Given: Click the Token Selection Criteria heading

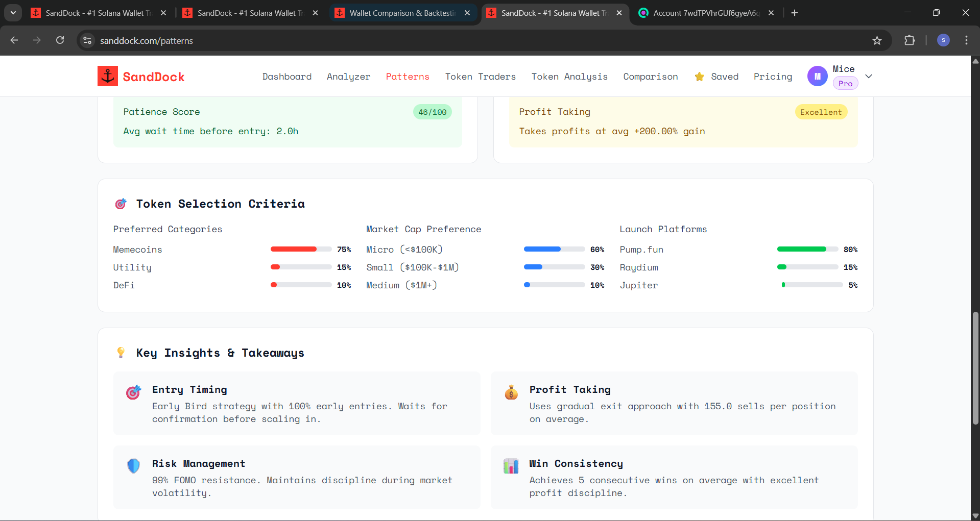Looking at the screenshot, I should click(220, 204).
